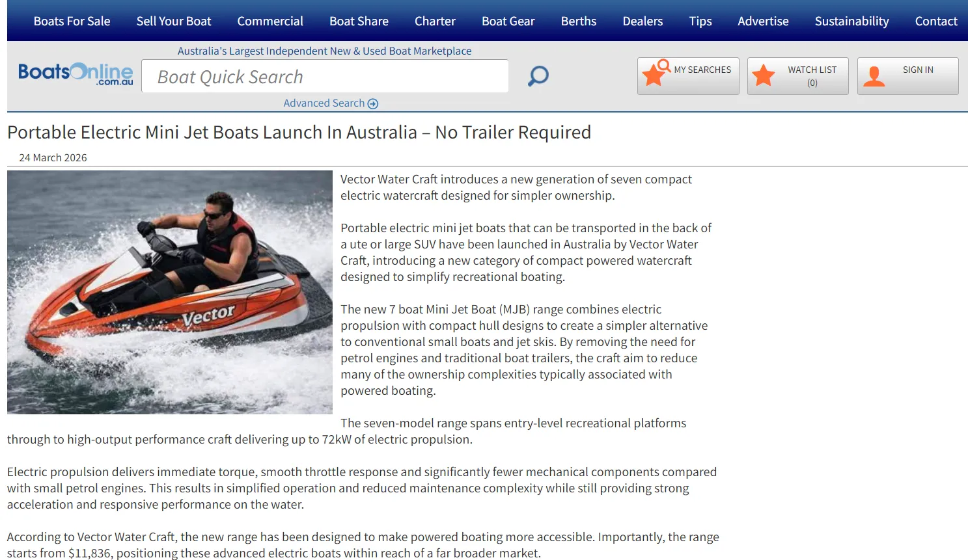Open the Sustainability page
Screen dimensions: 968x560
coord(851,21)
